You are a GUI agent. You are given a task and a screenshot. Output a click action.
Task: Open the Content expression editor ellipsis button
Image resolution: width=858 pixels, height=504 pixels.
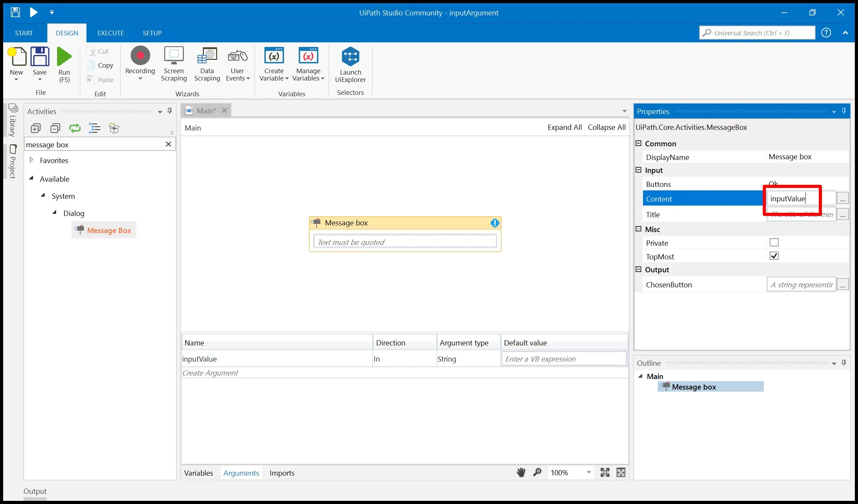[843, 198]
